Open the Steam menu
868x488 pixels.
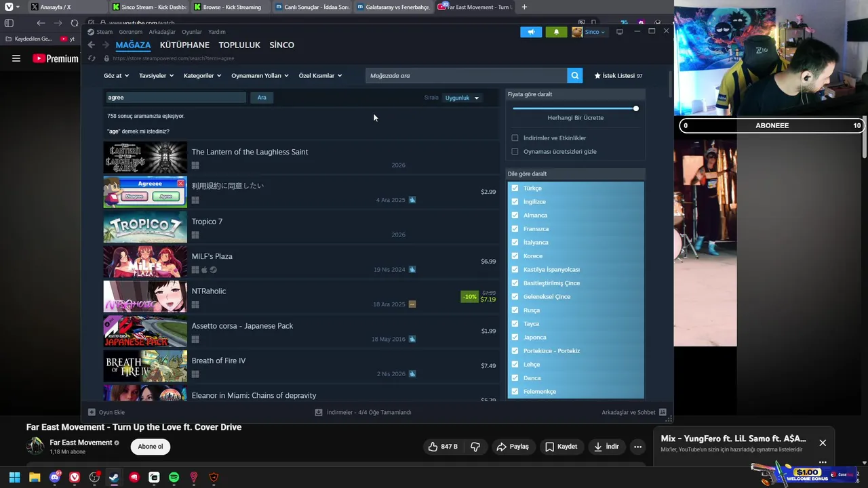tap(104, 32)
